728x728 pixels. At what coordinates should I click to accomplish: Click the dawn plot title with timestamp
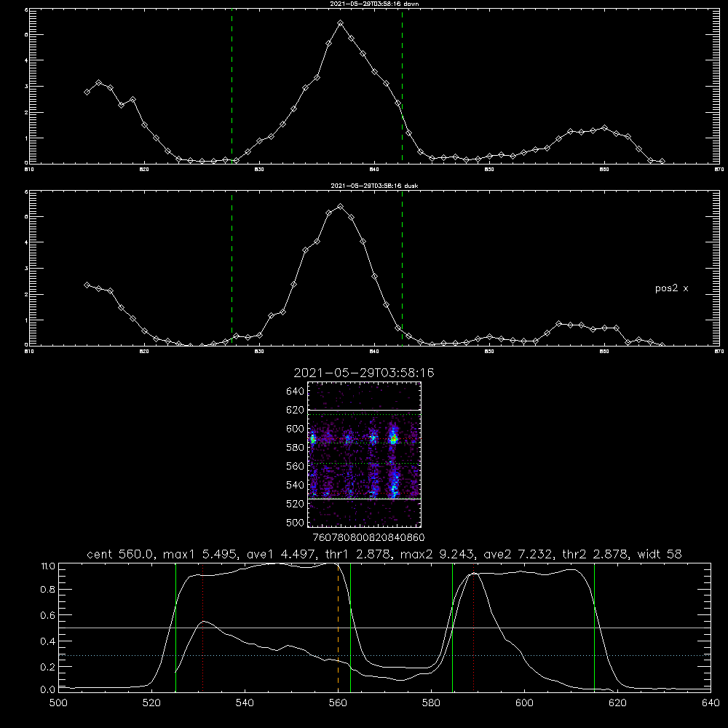[374, 4]
